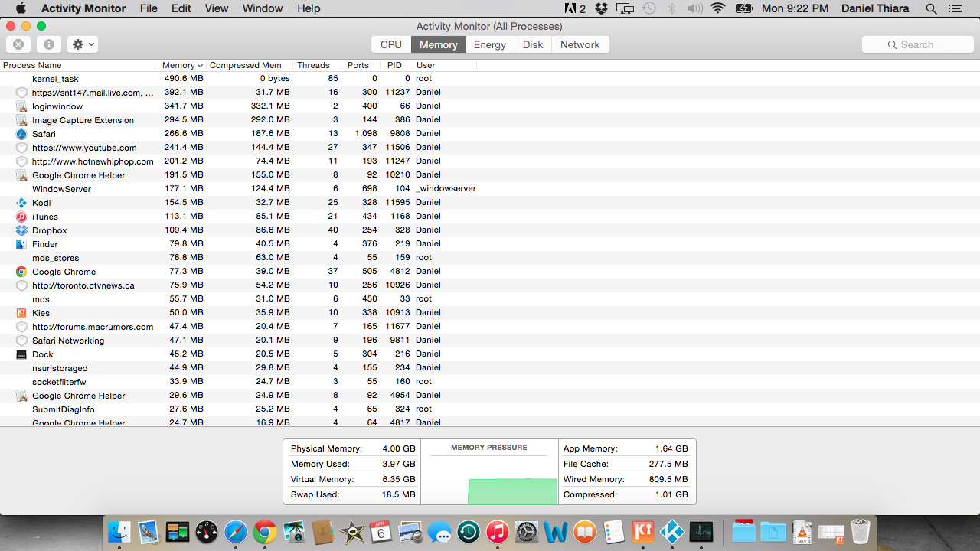Click Activity Monitor icon in the Dock
Viewport: 980px width, 551px height.
pos(701,532)
